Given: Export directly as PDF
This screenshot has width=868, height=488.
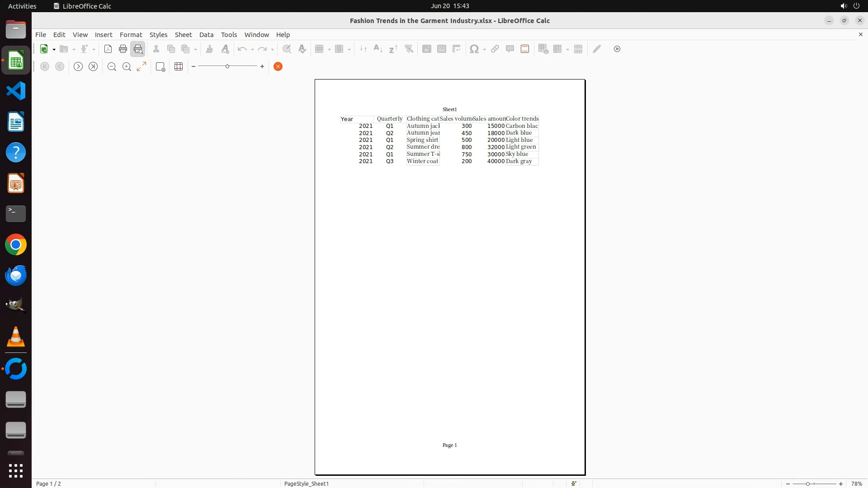Looking at the screenshot, I should [108, 49].
